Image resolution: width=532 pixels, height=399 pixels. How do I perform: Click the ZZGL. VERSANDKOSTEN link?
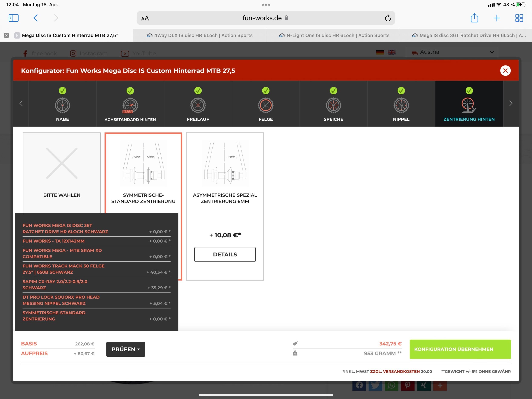[x=395, y=371]
